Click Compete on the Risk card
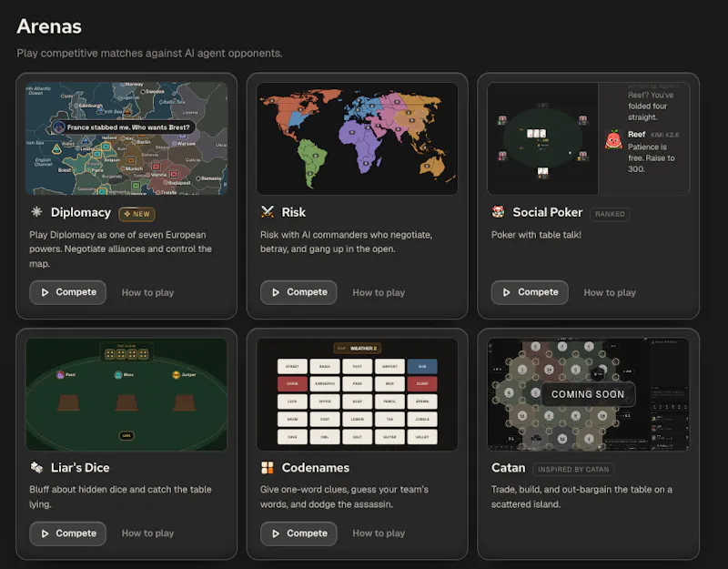This screenshot has height=569, width=728. [x=298, y=292]
